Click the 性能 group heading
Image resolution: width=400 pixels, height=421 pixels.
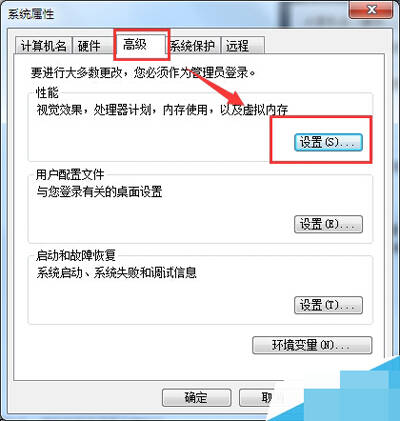(x=47, y=93)
